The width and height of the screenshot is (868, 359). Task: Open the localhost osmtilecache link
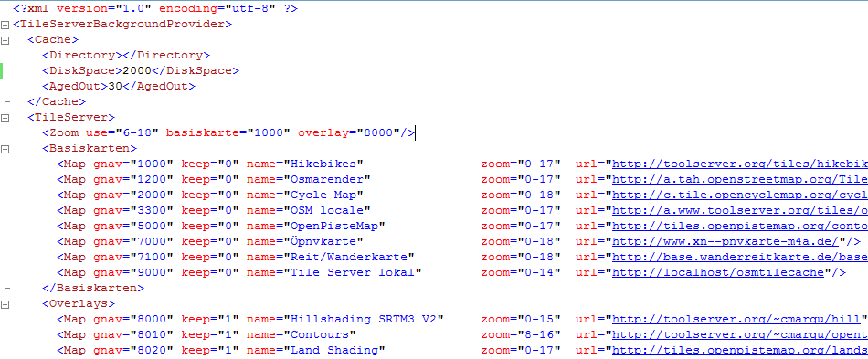[x=718, y=273]
